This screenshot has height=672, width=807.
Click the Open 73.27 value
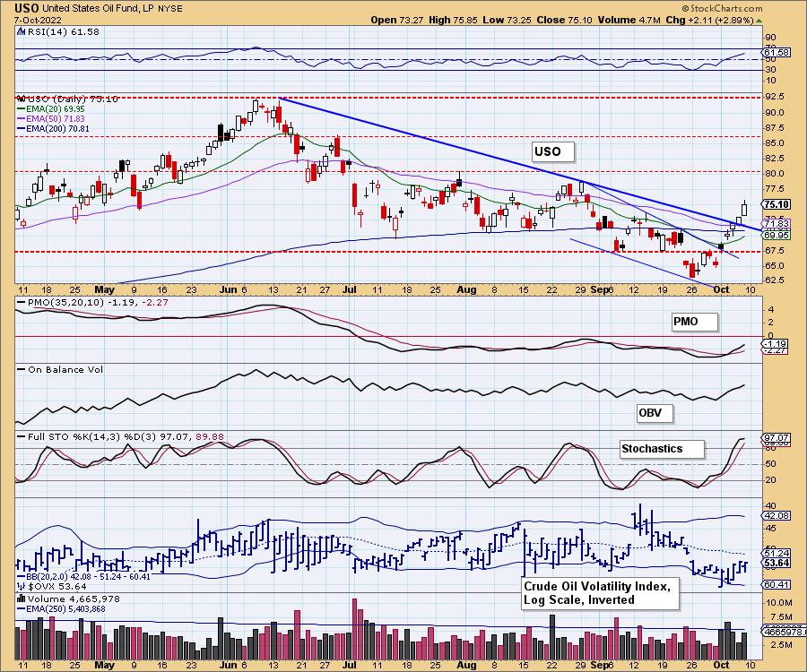tap(397, 20)
